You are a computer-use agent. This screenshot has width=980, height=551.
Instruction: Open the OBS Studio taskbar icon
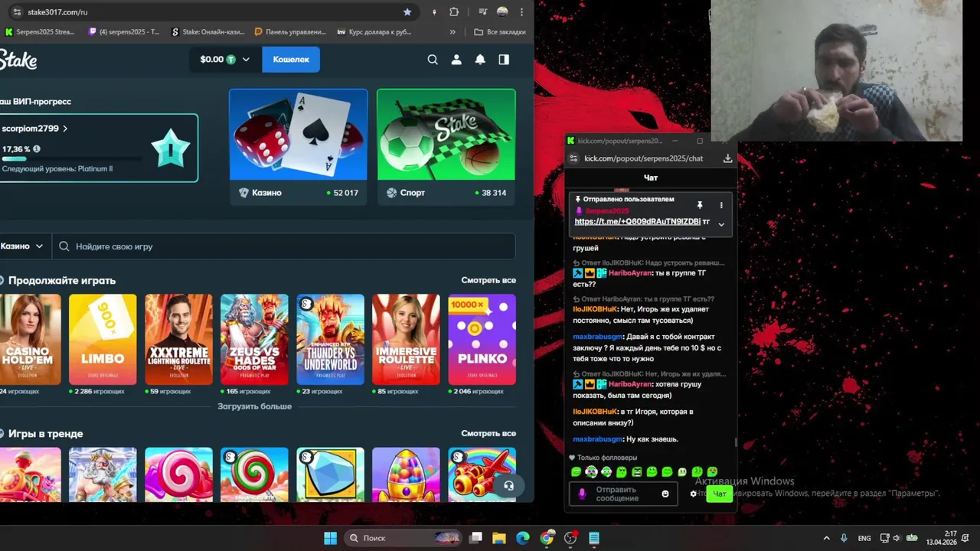pyautogui.click(x=570, y=538)
